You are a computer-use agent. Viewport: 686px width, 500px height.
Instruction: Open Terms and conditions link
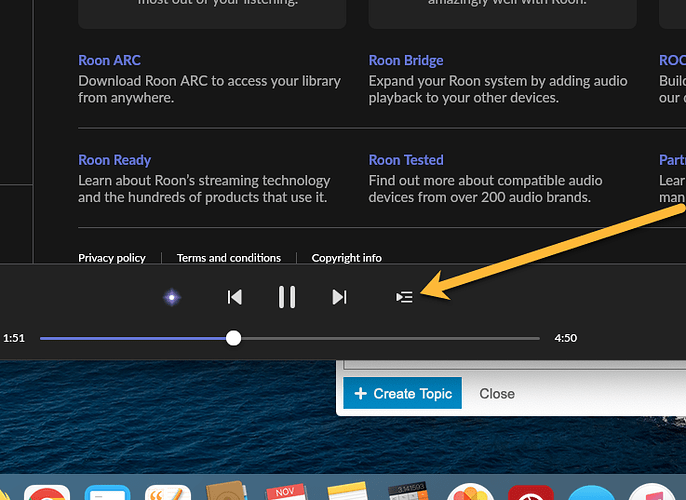[x=229, y=258]
